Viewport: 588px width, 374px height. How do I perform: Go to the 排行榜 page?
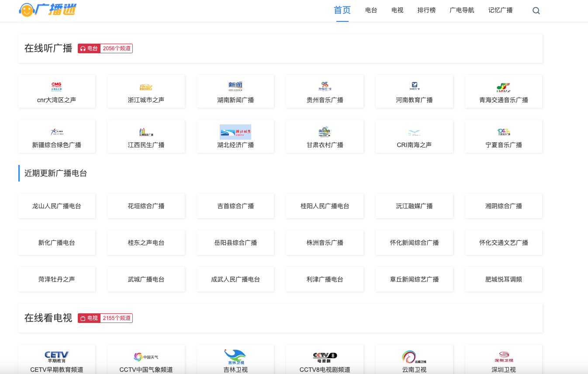pos(426,10)
